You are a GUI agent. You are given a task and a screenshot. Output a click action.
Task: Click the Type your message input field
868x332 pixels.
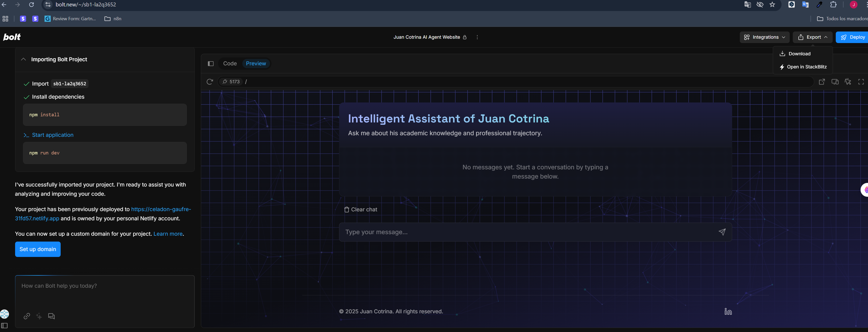(526, 232)
